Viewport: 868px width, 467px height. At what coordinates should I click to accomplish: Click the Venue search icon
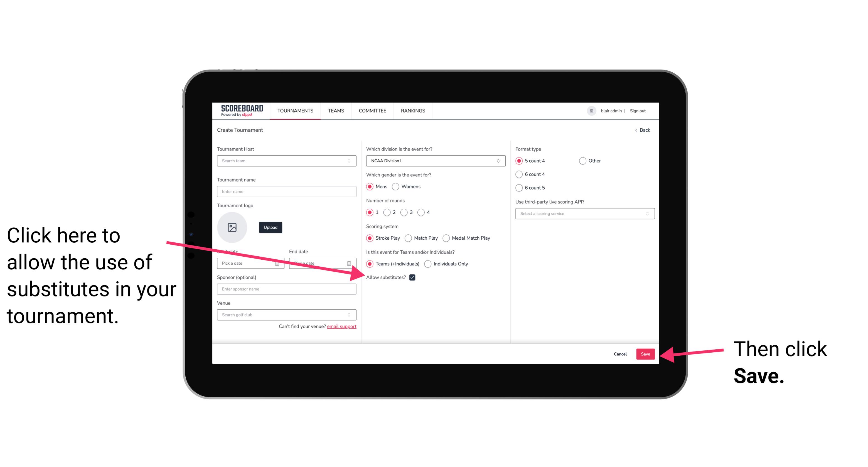[x=351, y=315]
